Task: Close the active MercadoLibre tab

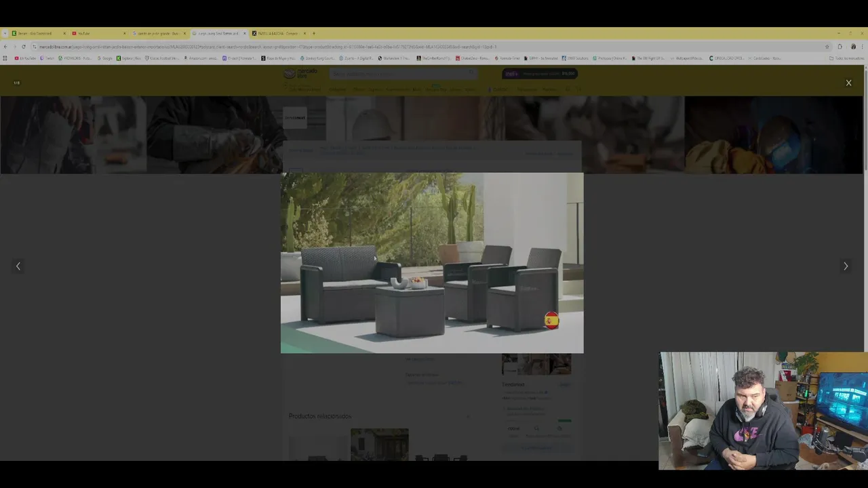Action: click(x=245, y=33)
